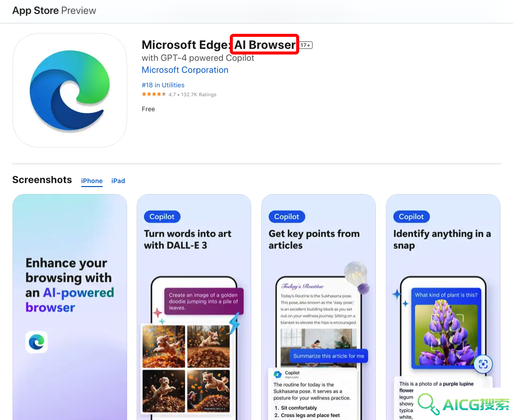
Task: Click the small Edge logo in first screenshot
Action: click(x=36, y=342)
